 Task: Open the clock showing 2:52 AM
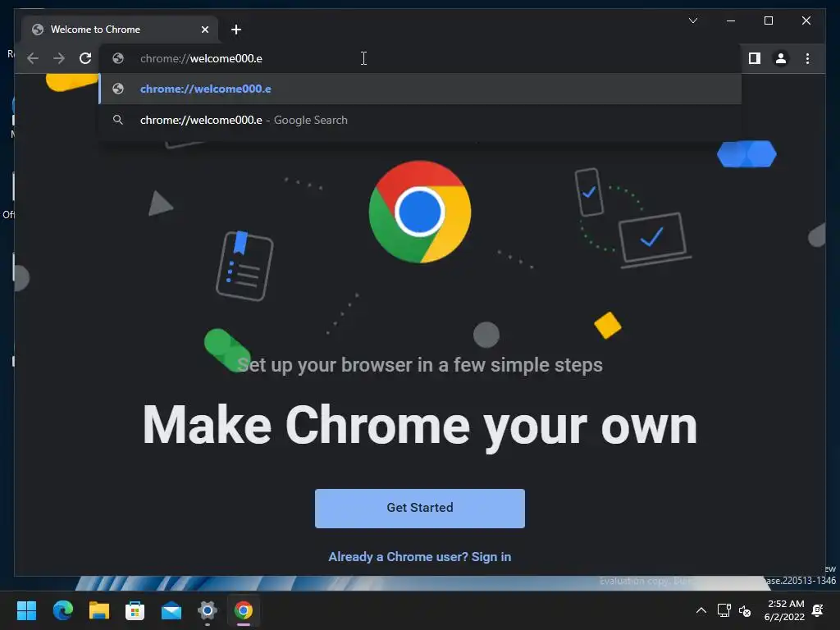tap(784, 610)
